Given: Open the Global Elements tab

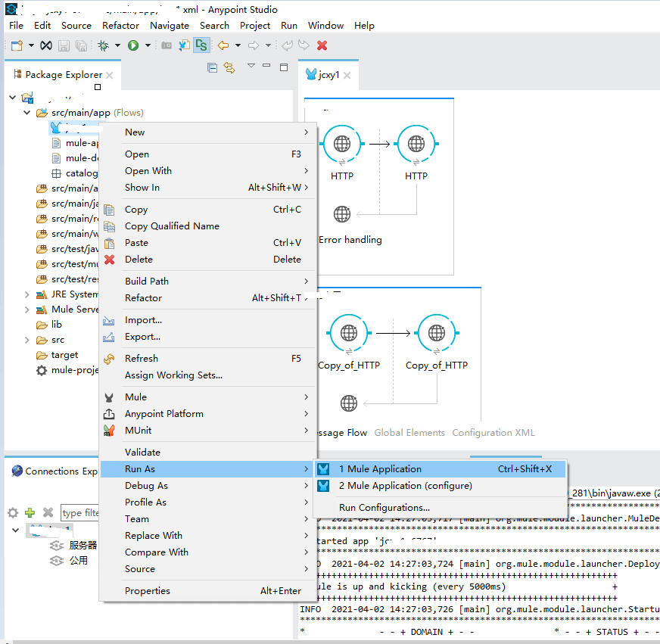Looking at the screenshot, I should click(x=409, y=433).
